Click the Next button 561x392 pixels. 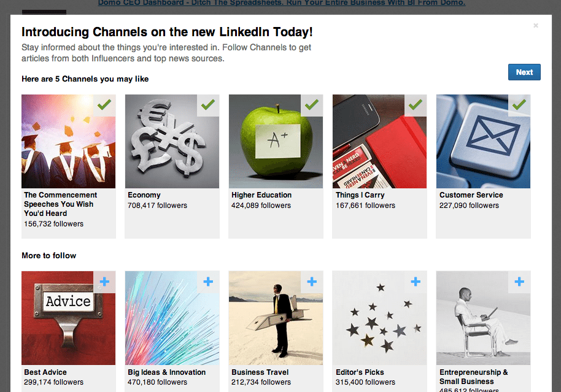pos(524,72)
